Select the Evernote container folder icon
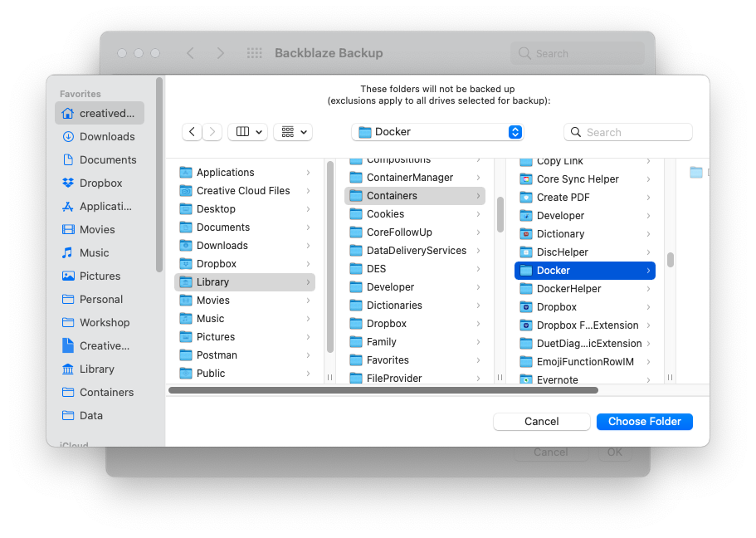The width and height of the screenshot is (756, 538). (526, 379)
